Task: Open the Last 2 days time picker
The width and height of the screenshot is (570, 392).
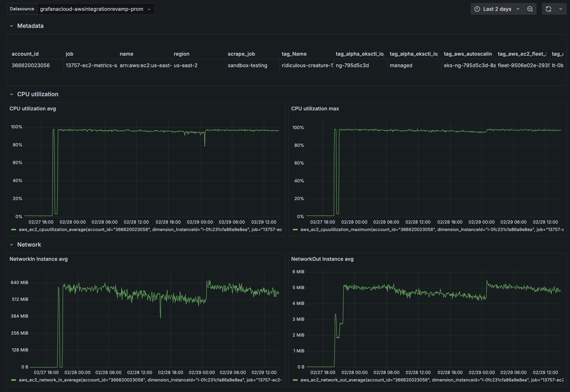Action: [497, 9]
